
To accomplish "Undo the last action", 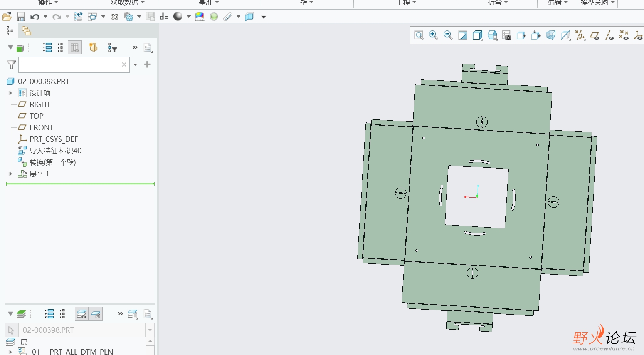I will point(35,17).
